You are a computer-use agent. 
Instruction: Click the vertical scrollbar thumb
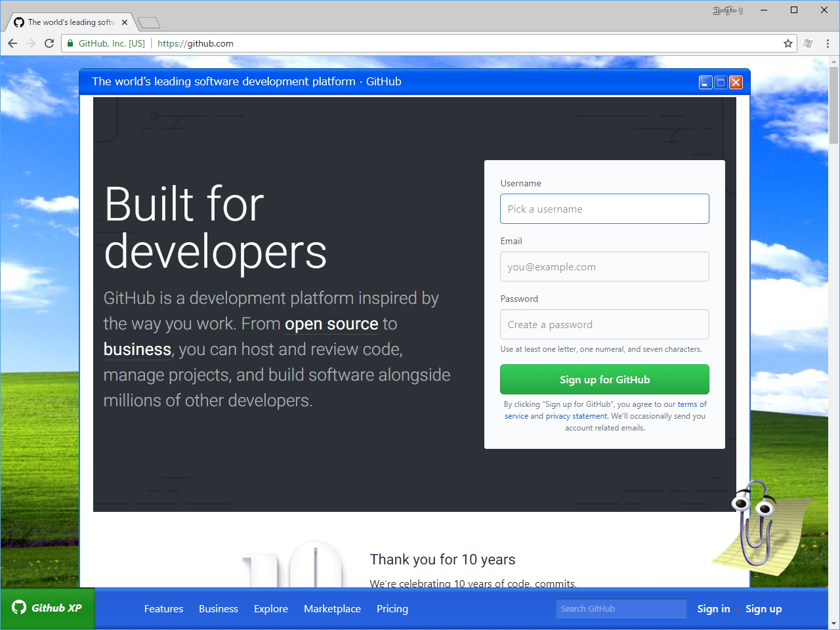click(x=833, y=105)
